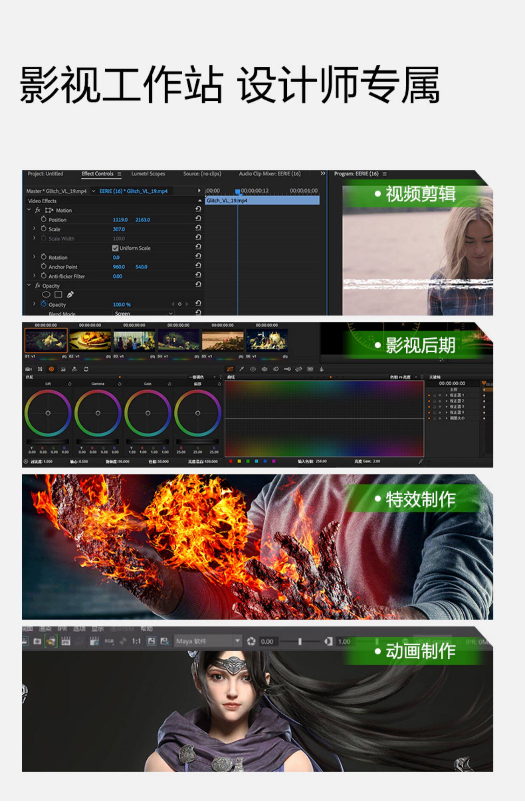Screen dimensions: 525x812
Task: Expand the Rotation property
Action: [x=34, y=257]
